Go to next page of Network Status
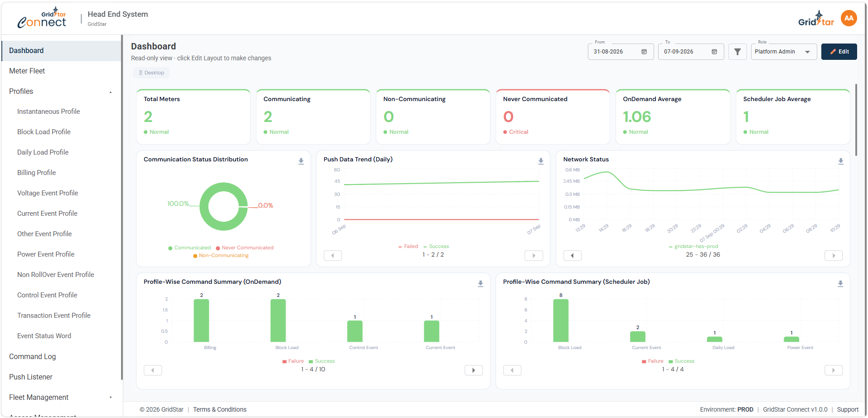The image size is (868, 418). (834, 256)
